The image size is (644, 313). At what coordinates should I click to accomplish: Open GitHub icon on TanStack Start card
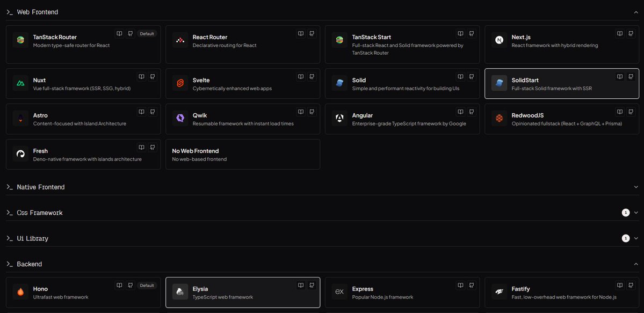pos(472,34)
